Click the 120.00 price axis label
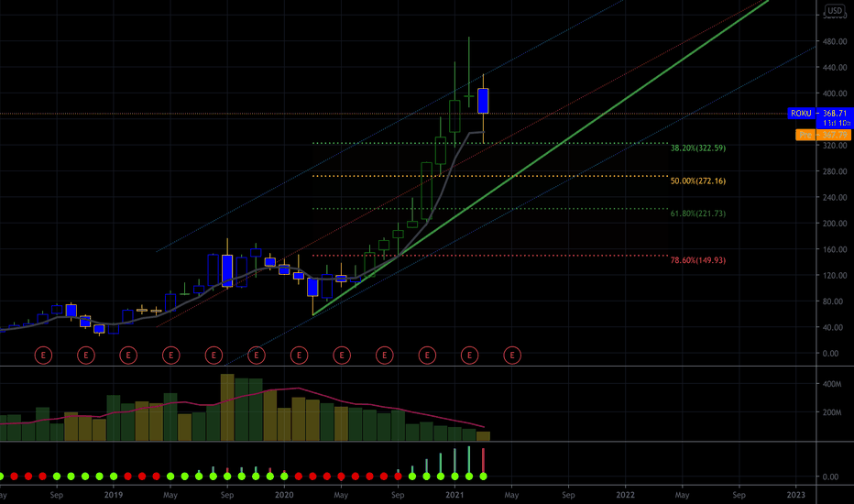The height and width of the screenshot is (504, 854). (x=835, y=276)
